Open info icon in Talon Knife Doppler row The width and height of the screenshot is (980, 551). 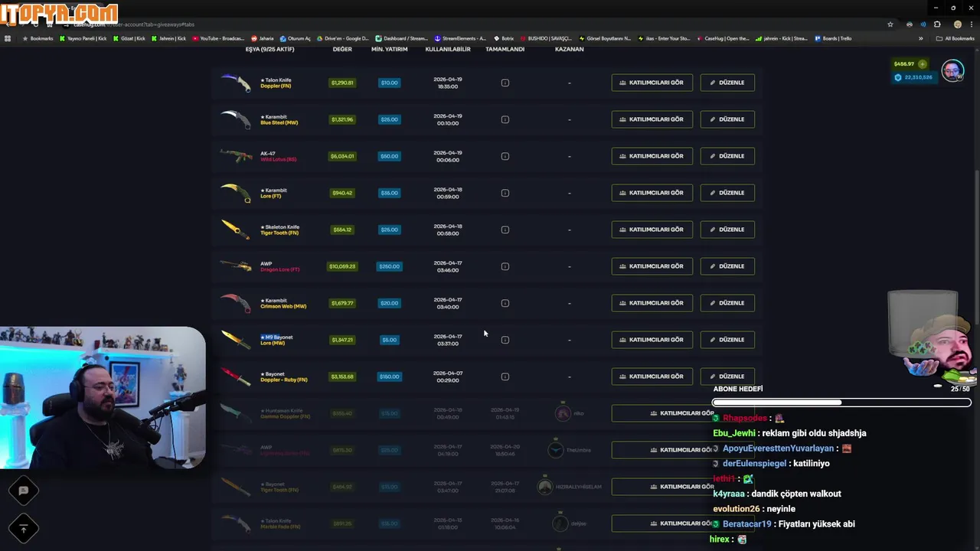tap(505, 83)
